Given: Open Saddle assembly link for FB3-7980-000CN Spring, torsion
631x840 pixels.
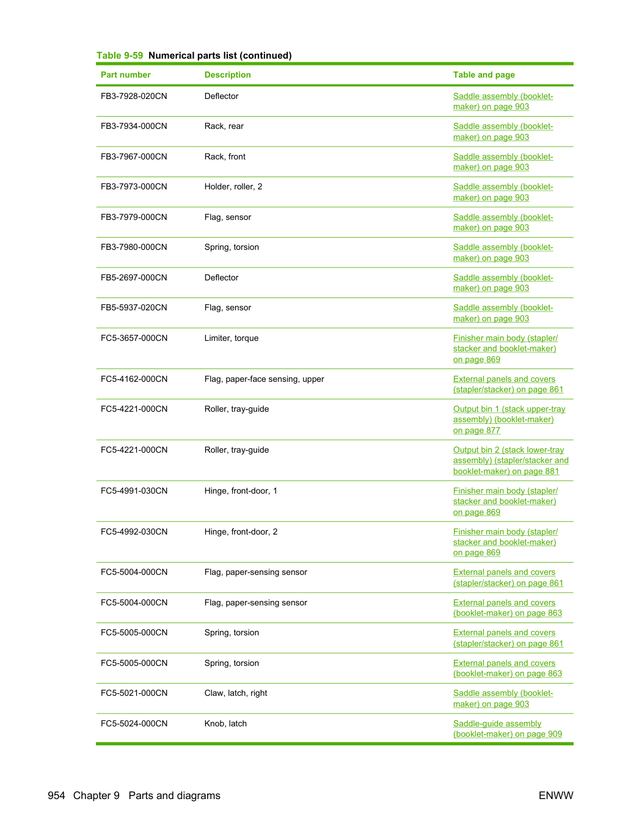Looking at the screenshot, I should pos(503,252).
